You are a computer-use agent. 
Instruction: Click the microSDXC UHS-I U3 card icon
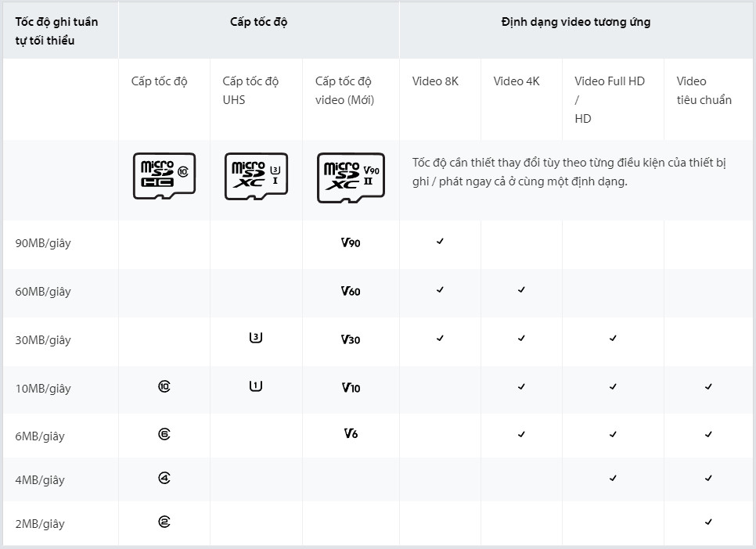(x=256, y=176)
